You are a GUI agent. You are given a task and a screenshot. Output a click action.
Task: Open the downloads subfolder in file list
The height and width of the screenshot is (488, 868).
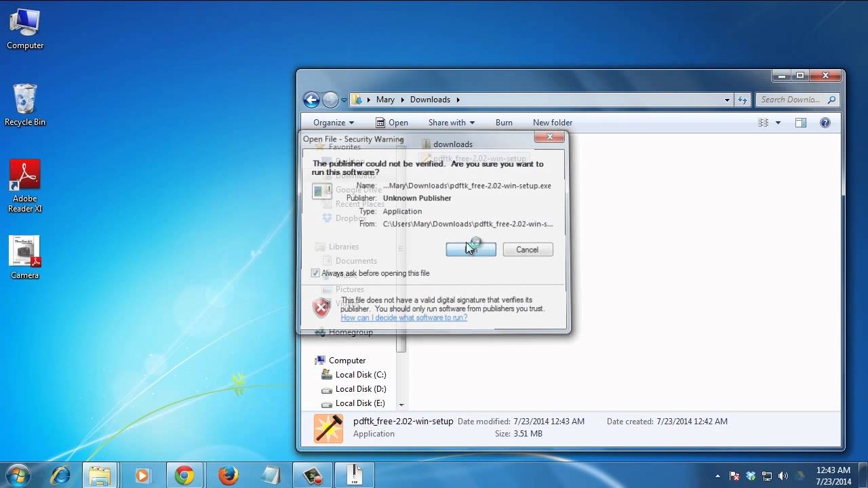(x=447, y=144)
